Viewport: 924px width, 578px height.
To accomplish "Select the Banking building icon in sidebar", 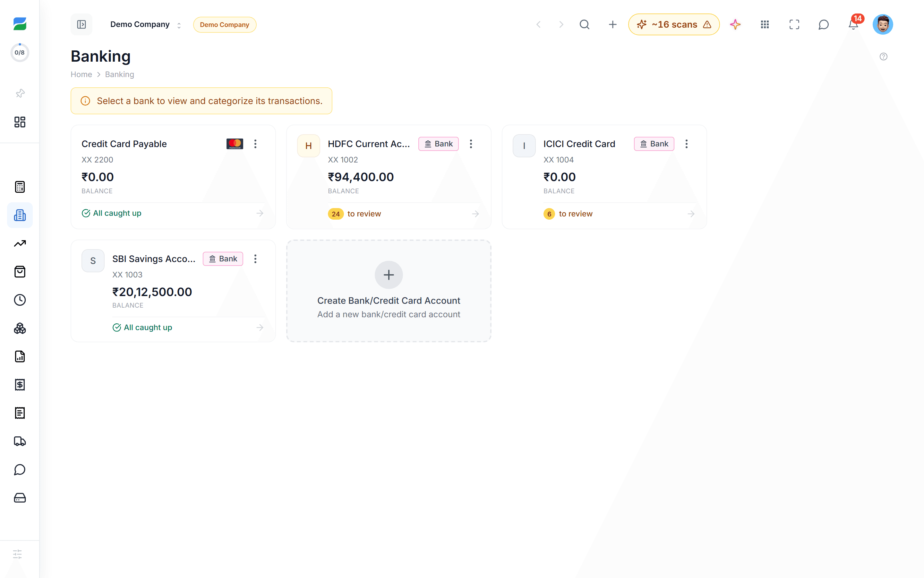I will 20,215.
